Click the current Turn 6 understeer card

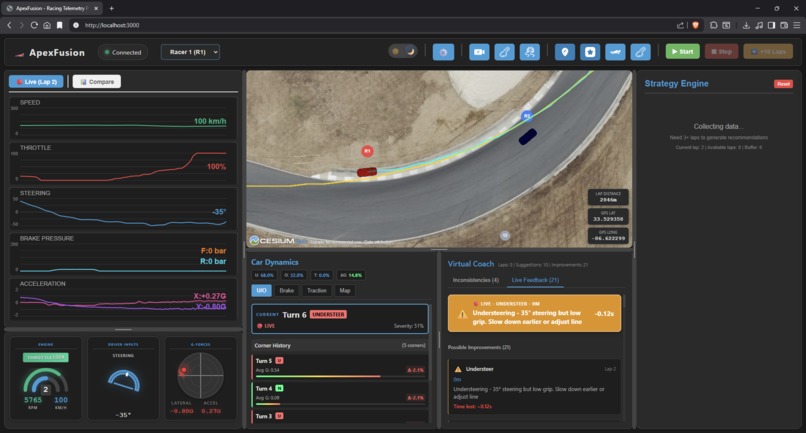(x=340, y=319)
